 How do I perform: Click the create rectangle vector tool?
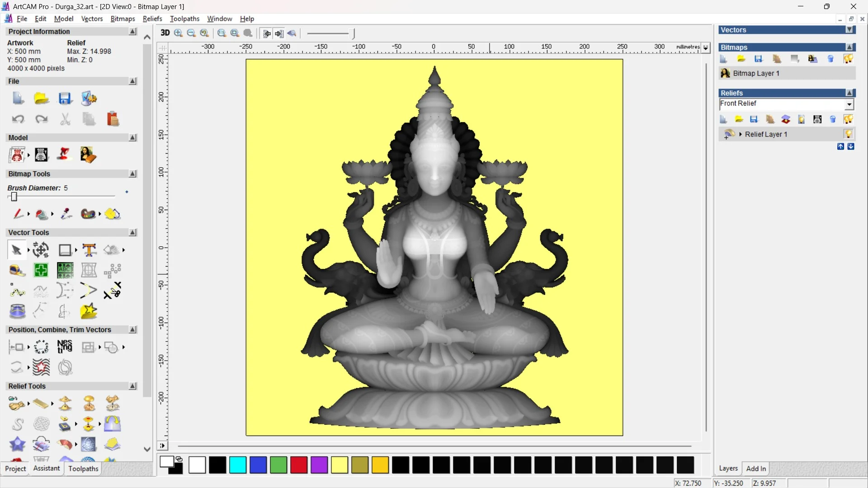(65, 250)
